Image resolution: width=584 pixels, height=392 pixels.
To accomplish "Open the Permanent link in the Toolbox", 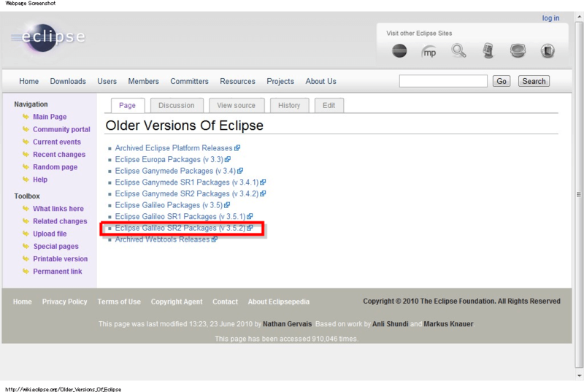I will 58,272.
